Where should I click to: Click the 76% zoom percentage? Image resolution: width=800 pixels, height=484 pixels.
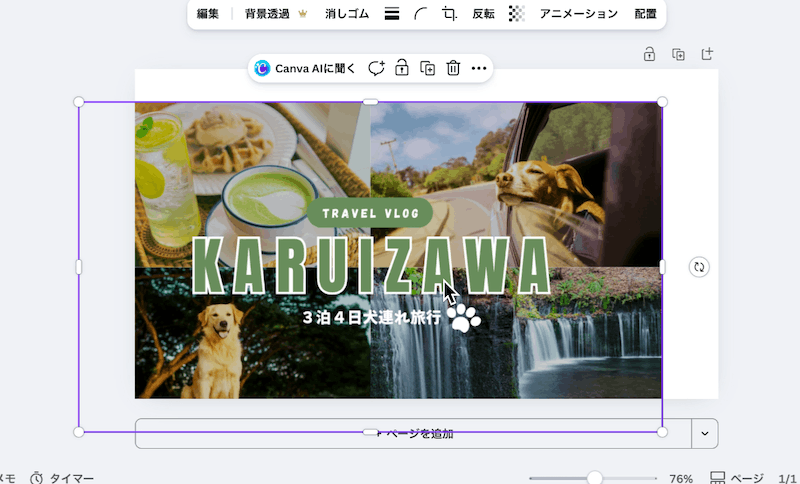coord(681,479)
